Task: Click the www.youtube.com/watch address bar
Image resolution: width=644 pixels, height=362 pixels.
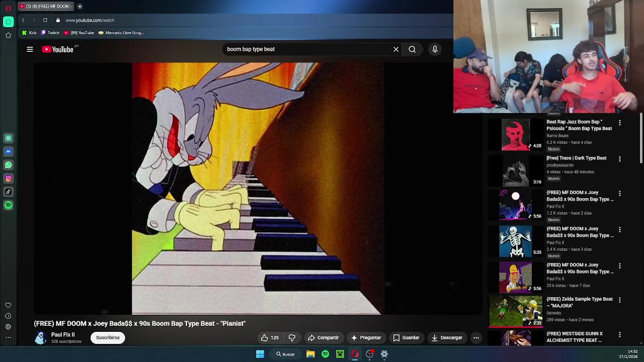Action: (90, 20)
